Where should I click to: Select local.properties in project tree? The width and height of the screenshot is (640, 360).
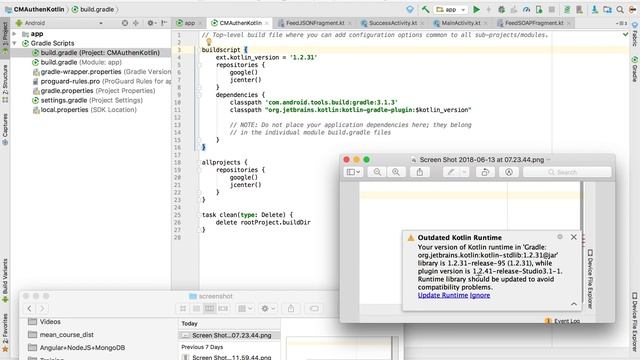point(84,110)
